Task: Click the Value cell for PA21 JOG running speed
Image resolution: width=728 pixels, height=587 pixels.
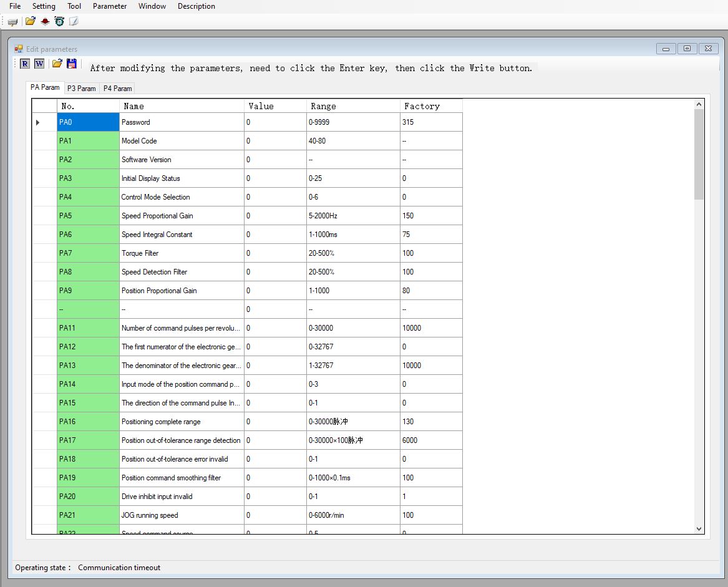Action: pos(274,515)
